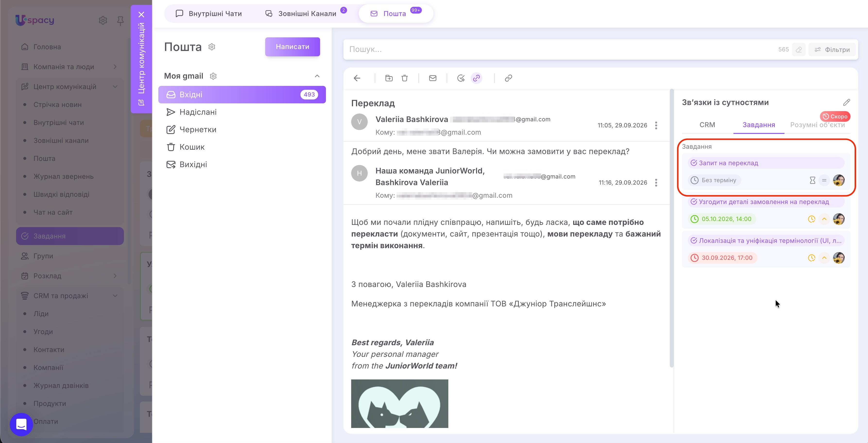Open the support chat bubble button
This screenshot has width=868, height=443.
[21, 424]
